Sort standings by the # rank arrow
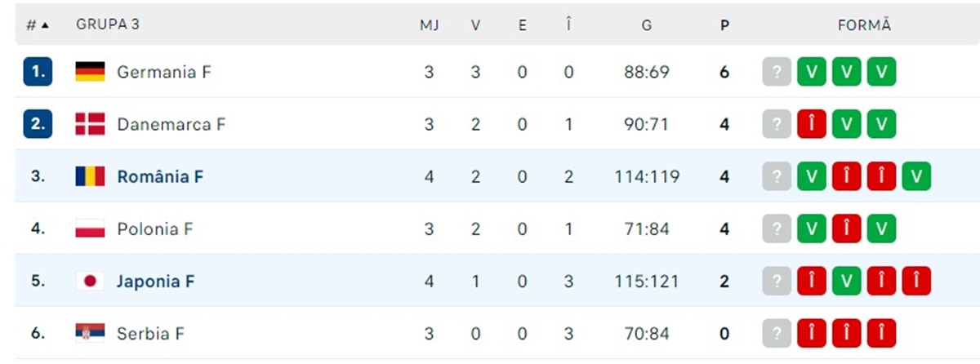This screenshot has height=364, width=980. tap(38, 24)
